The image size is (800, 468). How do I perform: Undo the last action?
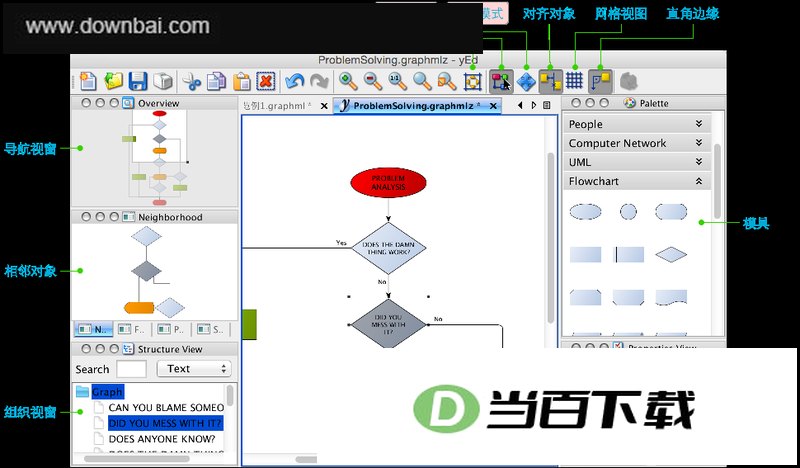(294, 81)
